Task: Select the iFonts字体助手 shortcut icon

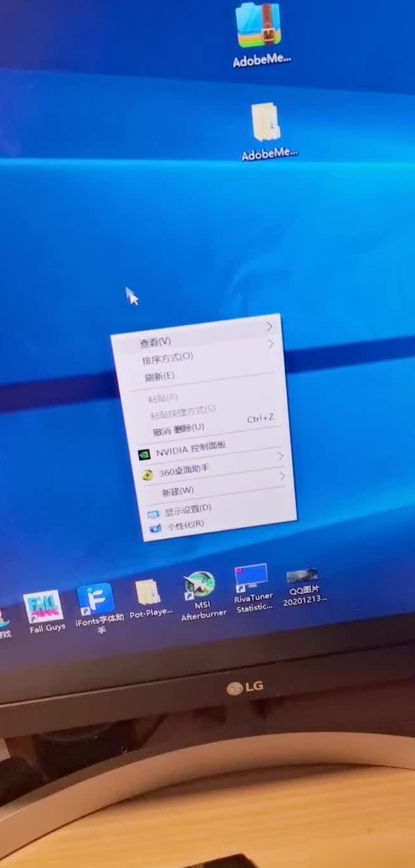Action: coord(96,600)
